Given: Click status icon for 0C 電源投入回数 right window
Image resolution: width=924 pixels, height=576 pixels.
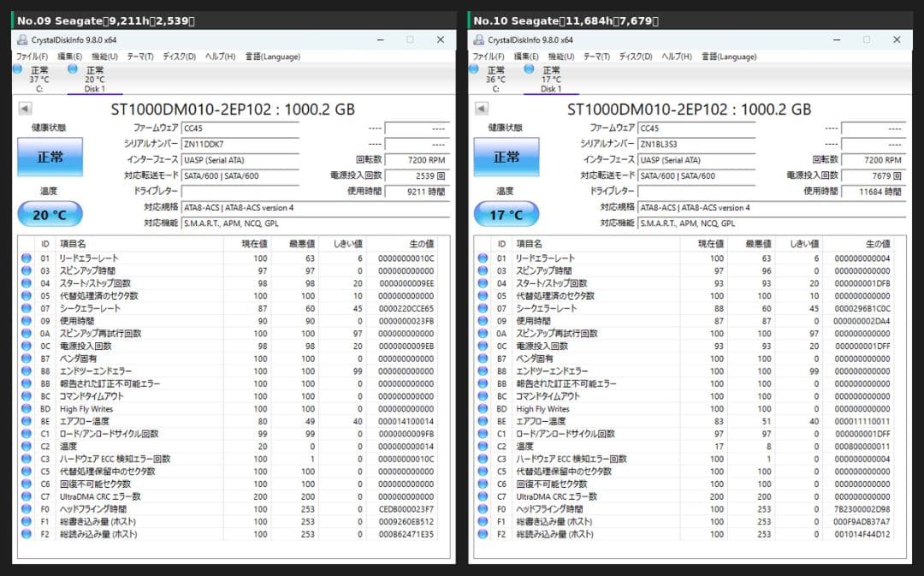Looking at the screenshot, I should click(483, 346).
